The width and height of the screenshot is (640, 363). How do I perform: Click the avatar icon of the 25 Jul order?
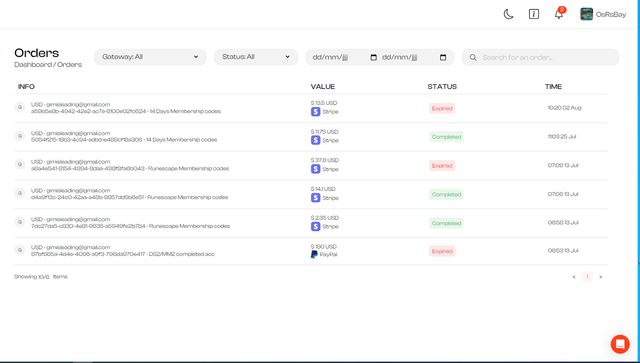20,136
